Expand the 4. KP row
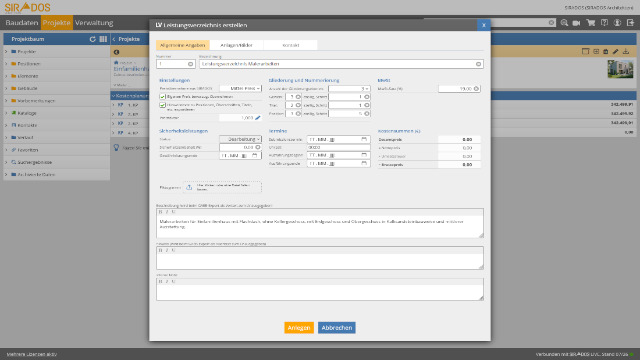This screenshot has width=640, height=360. 114,133
